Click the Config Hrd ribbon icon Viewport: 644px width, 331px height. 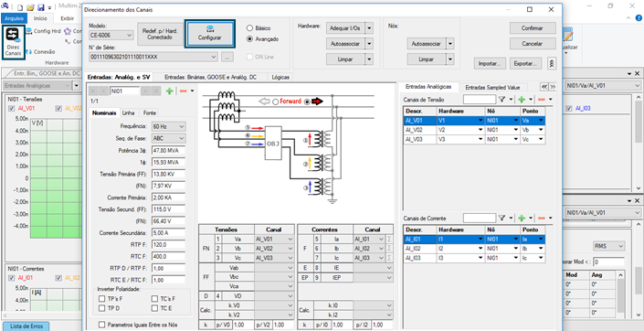(43, 31)
